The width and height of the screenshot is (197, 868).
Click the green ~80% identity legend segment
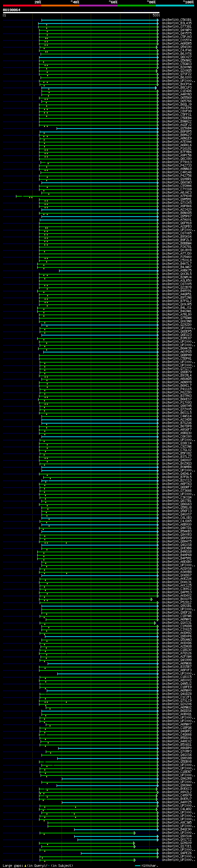[x=137, y=6]
